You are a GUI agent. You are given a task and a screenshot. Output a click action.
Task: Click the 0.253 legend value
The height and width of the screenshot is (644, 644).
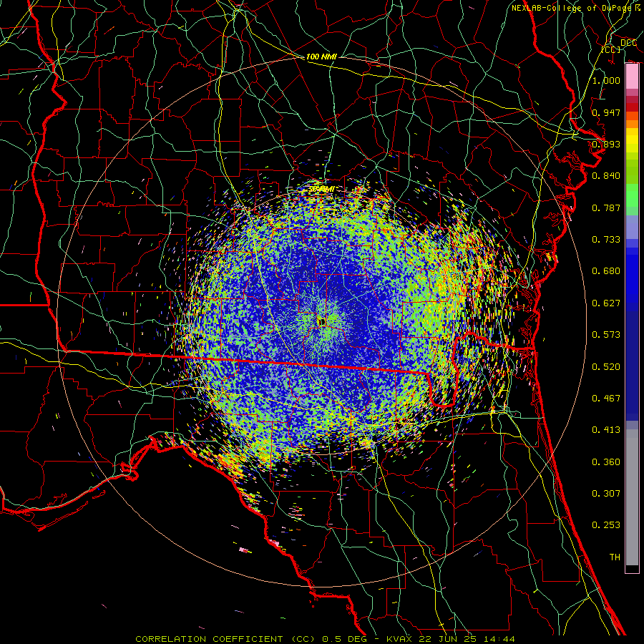click(606, 525)
